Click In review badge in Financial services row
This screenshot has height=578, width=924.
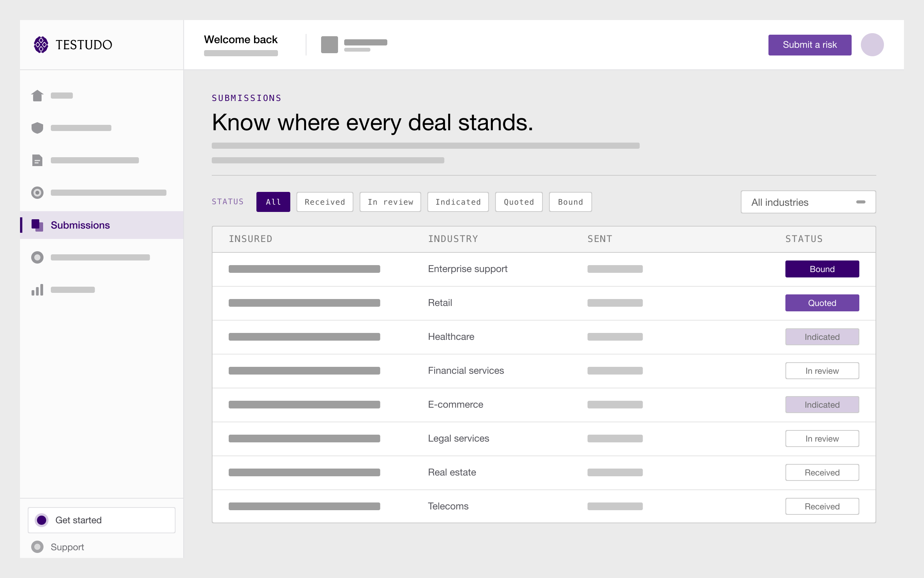[822, 371]
